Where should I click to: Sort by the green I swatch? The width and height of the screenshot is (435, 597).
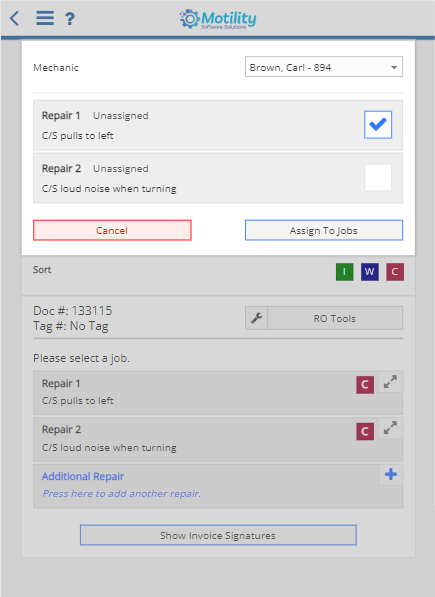344,272
